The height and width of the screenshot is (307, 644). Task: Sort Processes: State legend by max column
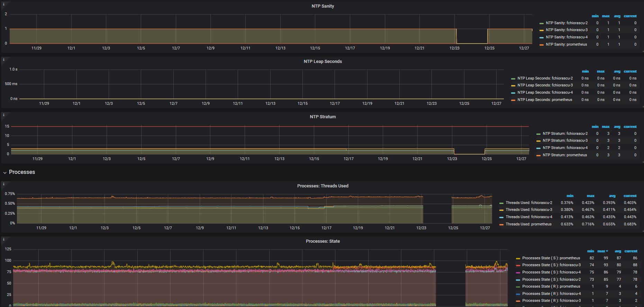[602, 251]
